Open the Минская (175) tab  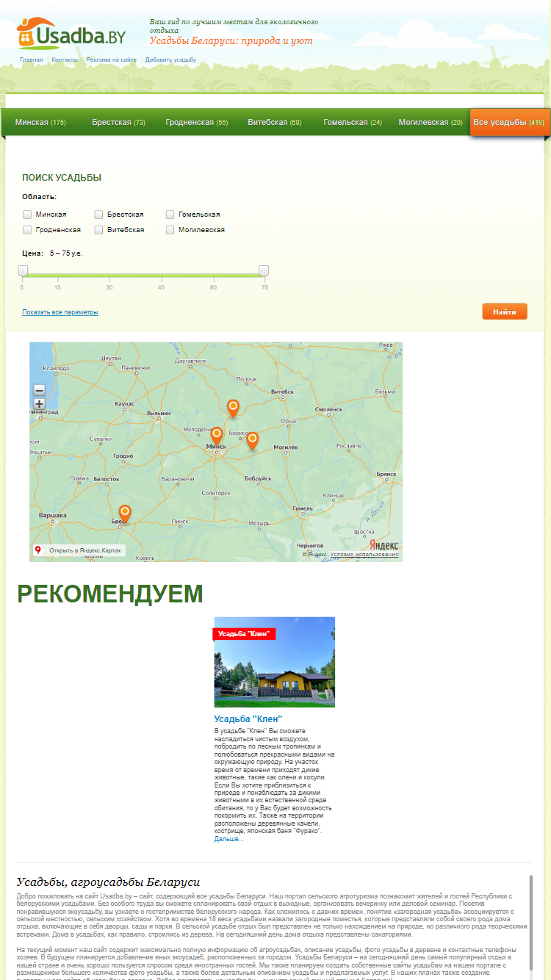click(40, 123)
